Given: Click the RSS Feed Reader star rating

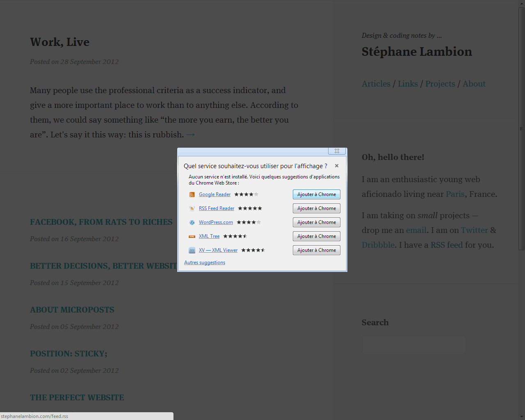Looking at the screenshot, I should click(250, 208).
